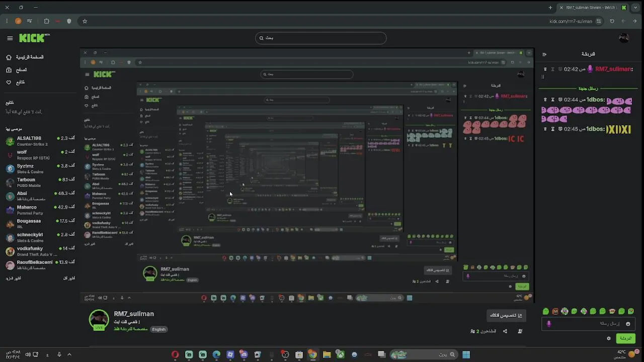Send message with the green الدردشة button
Screen dimensions: 644x362
click(x=625, y=338)
